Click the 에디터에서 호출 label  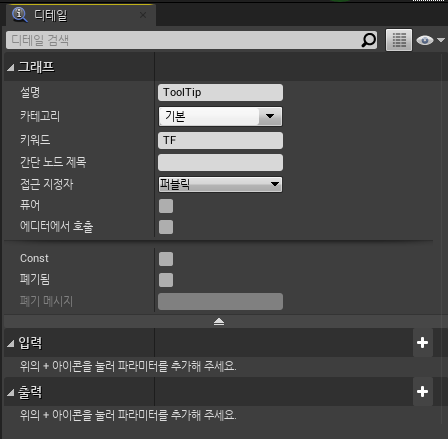click(57, 227)
